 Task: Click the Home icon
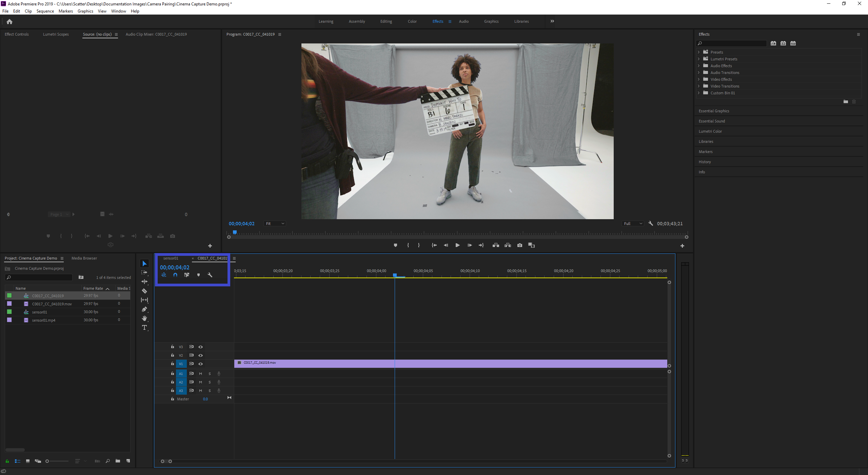[9, 22]
